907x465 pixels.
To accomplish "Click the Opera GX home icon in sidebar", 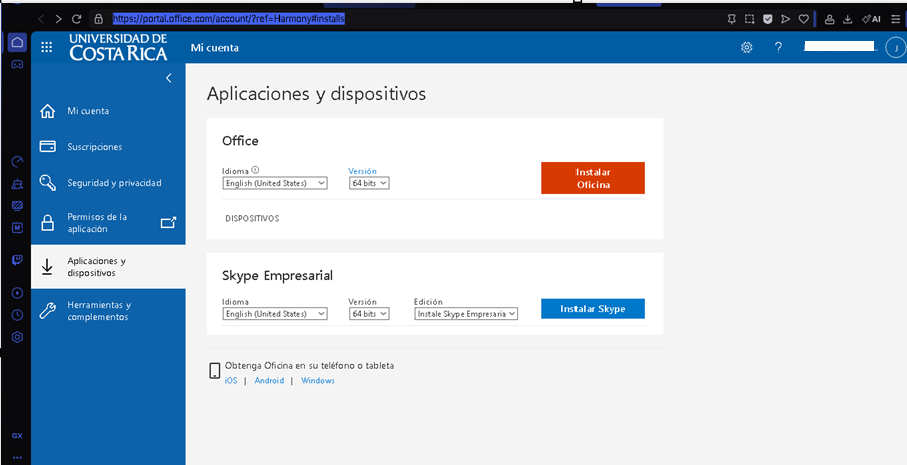I will [x=17, y=42].
